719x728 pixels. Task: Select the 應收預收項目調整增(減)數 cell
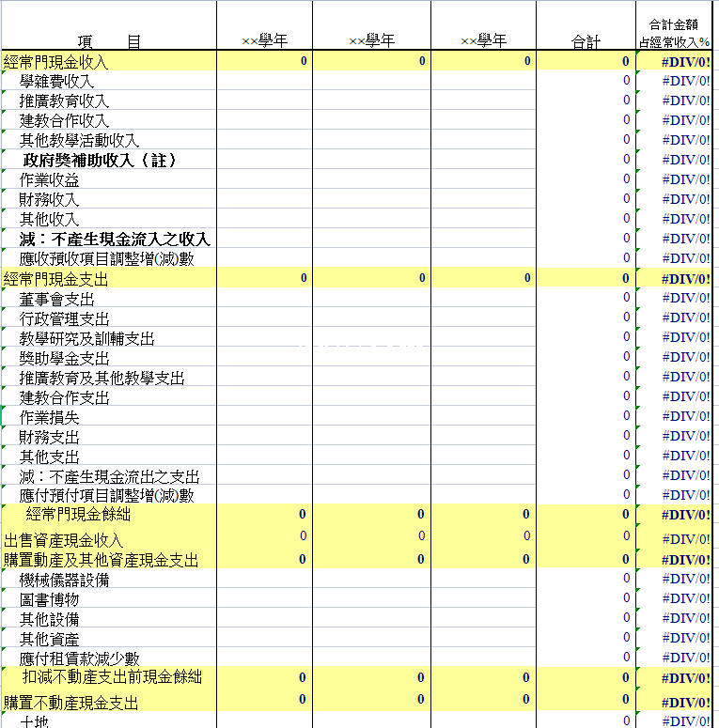click(x=106, y=259)
